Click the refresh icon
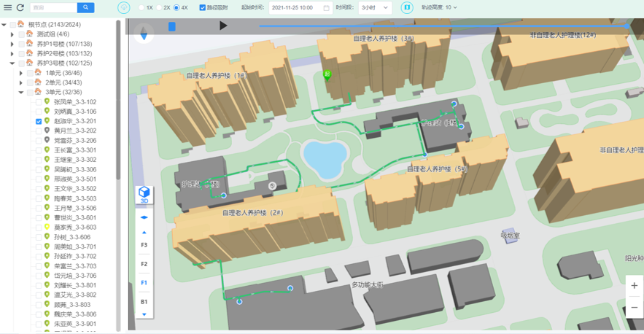 coord(20,8)
